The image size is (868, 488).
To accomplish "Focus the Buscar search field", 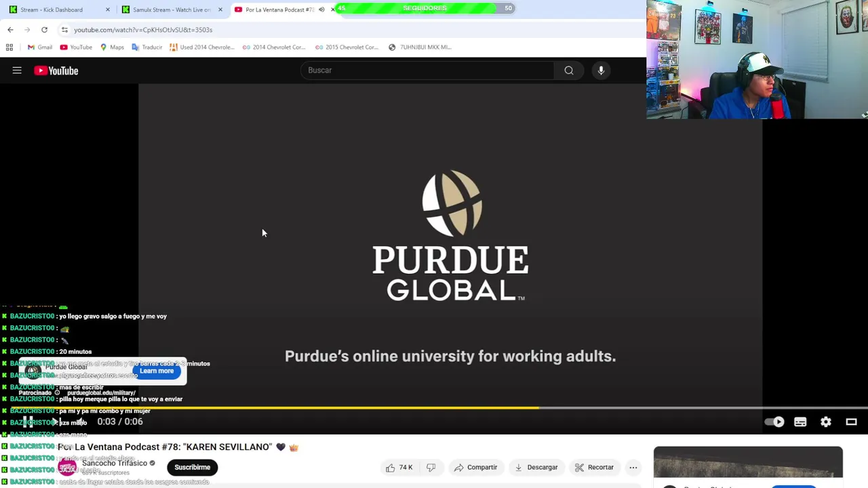I will 427,70.
